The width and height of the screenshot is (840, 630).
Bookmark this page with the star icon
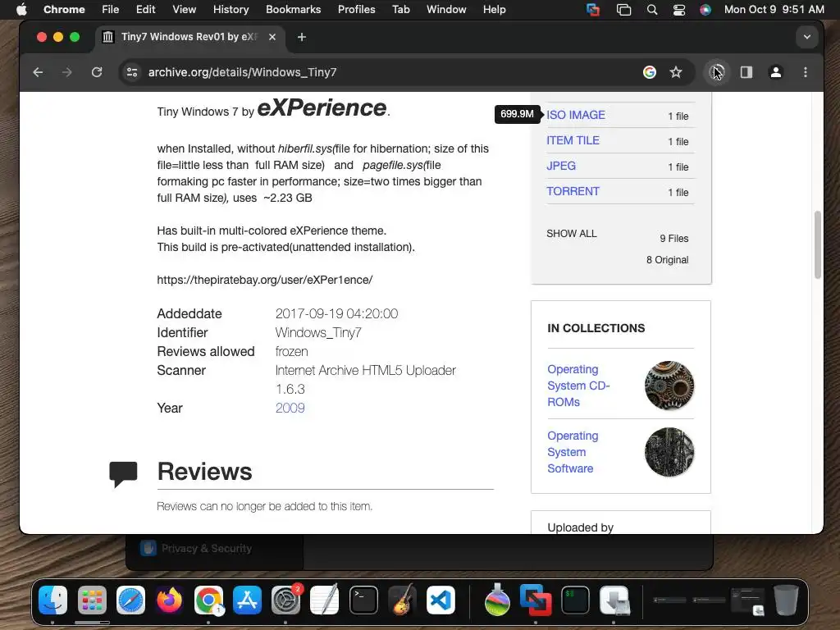pos(676,72)
